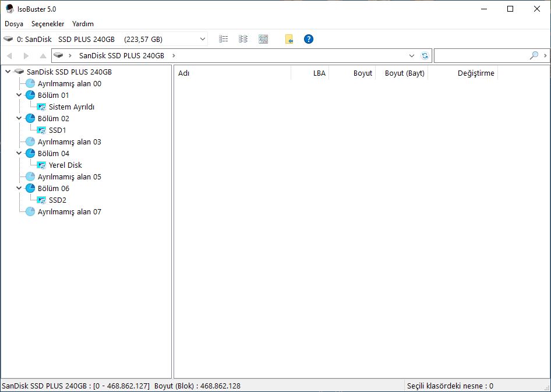Collapse the SanDisk SSD PLUS 240GB root node
The width and height of the screenshot is (551, 392).
point(8,72)
